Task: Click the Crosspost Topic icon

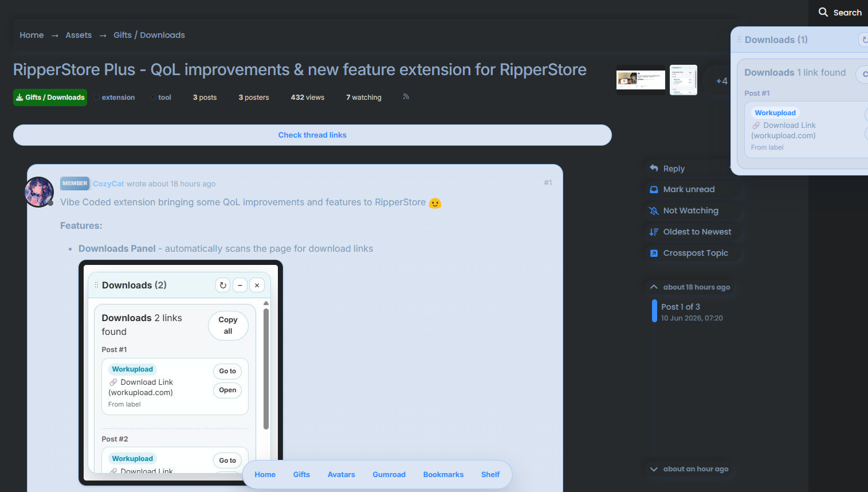Action: pyautogui.click(x=654, y=253)
